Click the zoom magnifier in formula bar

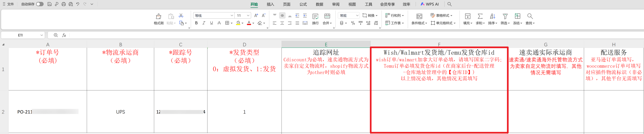pos(56,35)
